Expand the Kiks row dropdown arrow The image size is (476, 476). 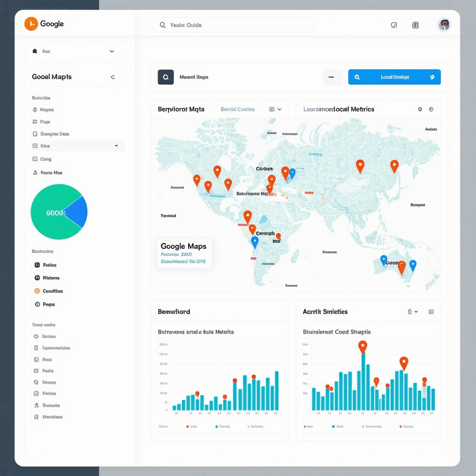click(116, 145)
